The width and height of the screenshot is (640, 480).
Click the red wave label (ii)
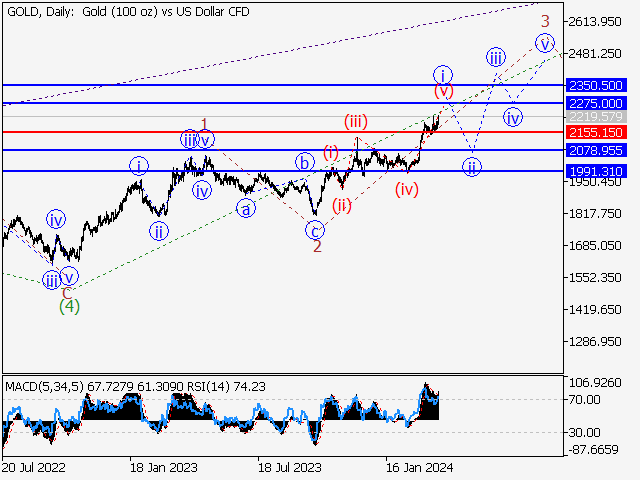tap(342, 206)
